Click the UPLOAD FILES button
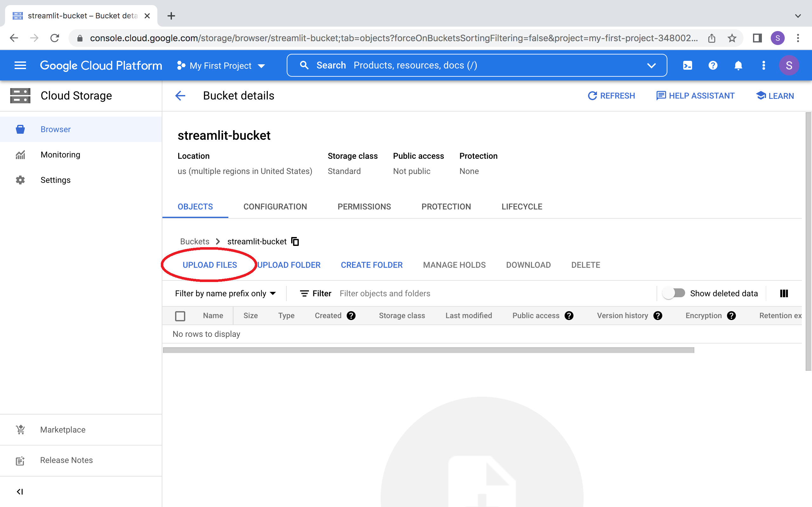 click(x=210, y=265)
